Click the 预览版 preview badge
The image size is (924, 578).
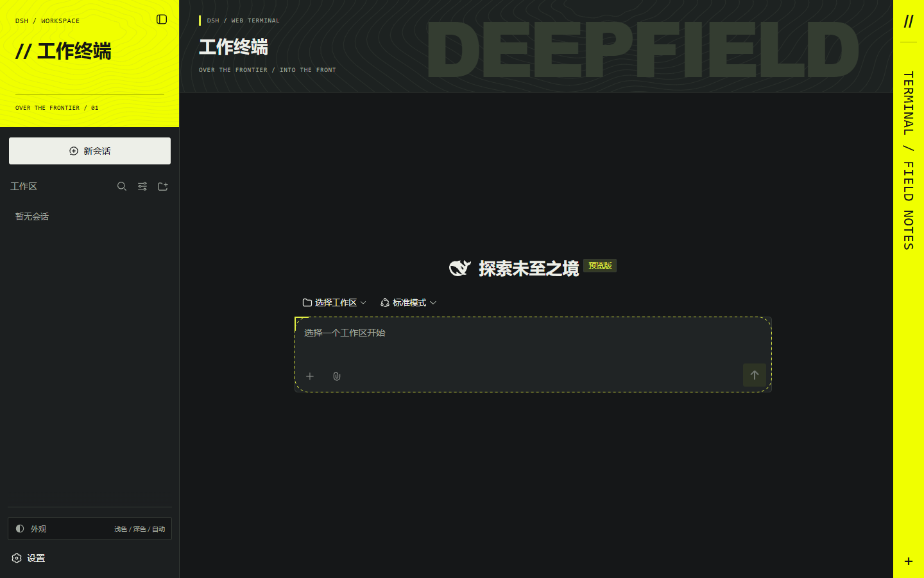point(600,266)
